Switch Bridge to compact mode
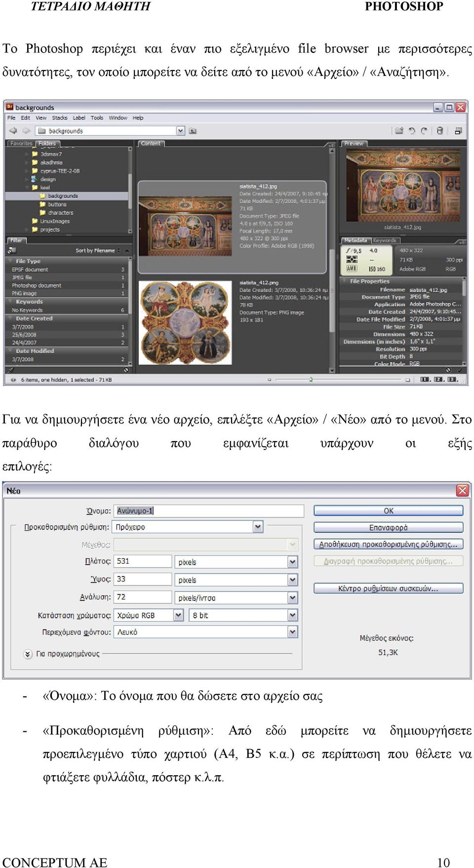Image resolution: width=474 pixels, height=868 pixels. [458, 131]
